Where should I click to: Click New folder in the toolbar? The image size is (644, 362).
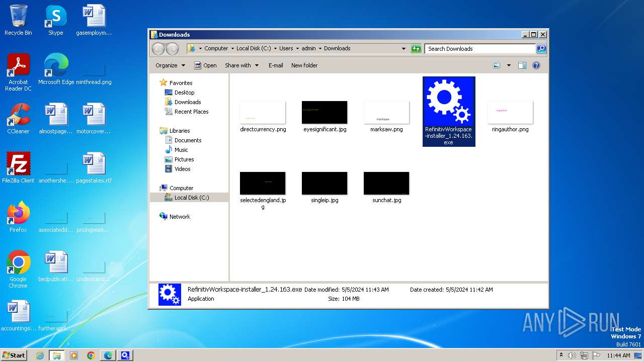304,65
